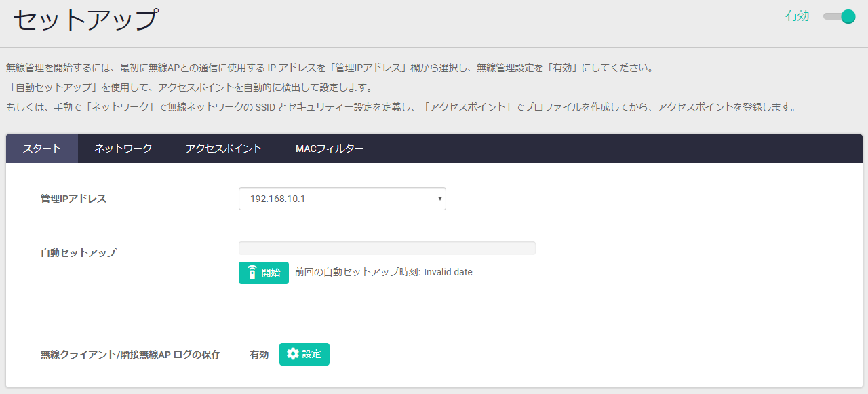Go to the MACフィルター tab
Viewport: 868px width, 394px height.
pos(330,149)
